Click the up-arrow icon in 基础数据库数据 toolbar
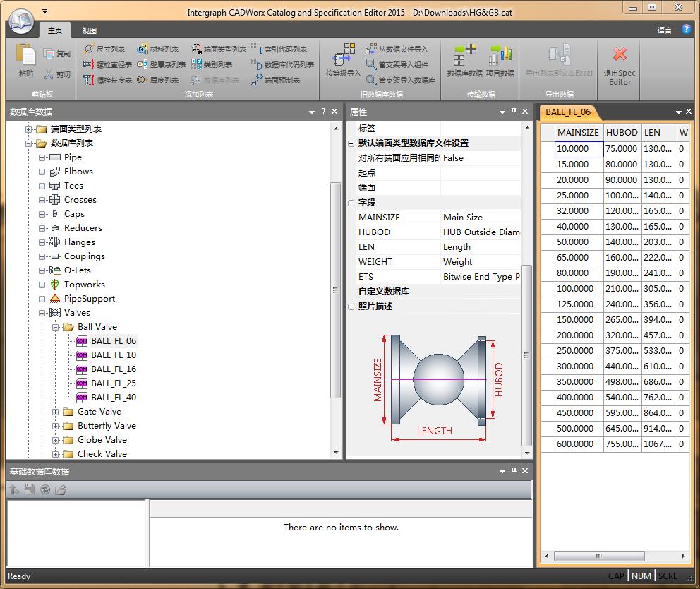 pyautogui.click(x=14, y=489)
